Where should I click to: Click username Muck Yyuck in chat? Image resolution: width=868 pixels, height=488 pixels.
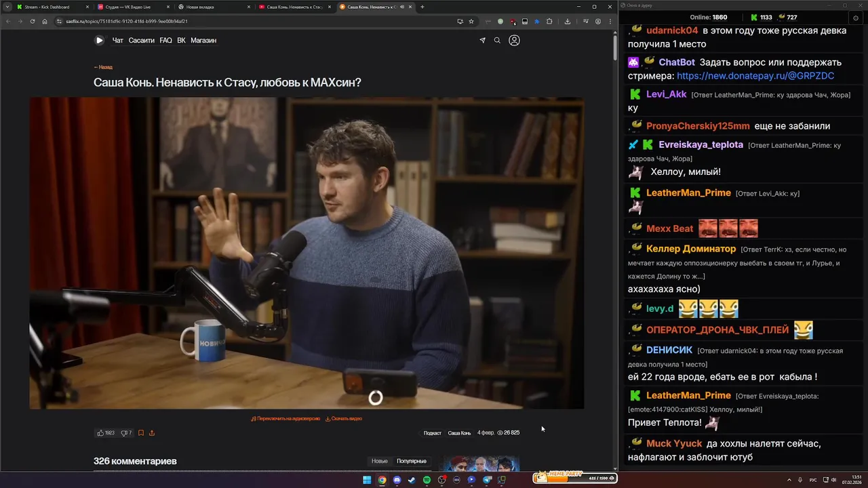tap(674, 444)
